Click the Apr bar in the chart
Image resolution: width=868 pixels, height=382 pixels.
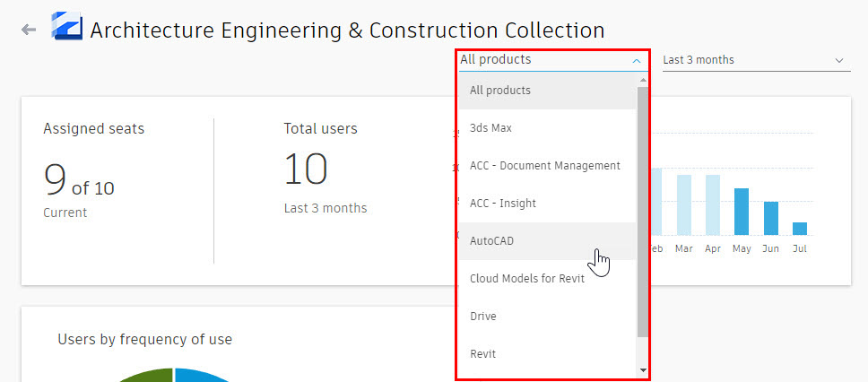coord(713,204)
